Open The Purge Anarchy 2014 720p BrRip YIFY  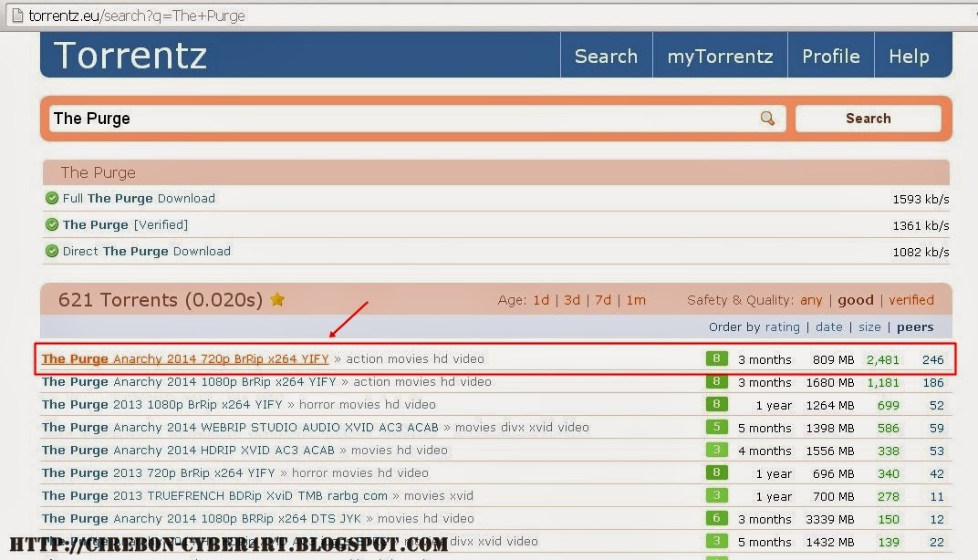[185, 358]
